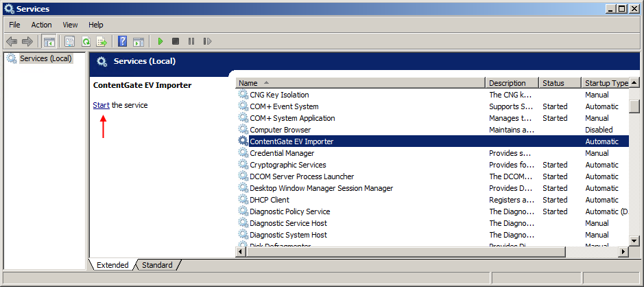Sort list by Status column header
Image resolution: width=644 pixels, height=287 pixels.
pos(559,83)
